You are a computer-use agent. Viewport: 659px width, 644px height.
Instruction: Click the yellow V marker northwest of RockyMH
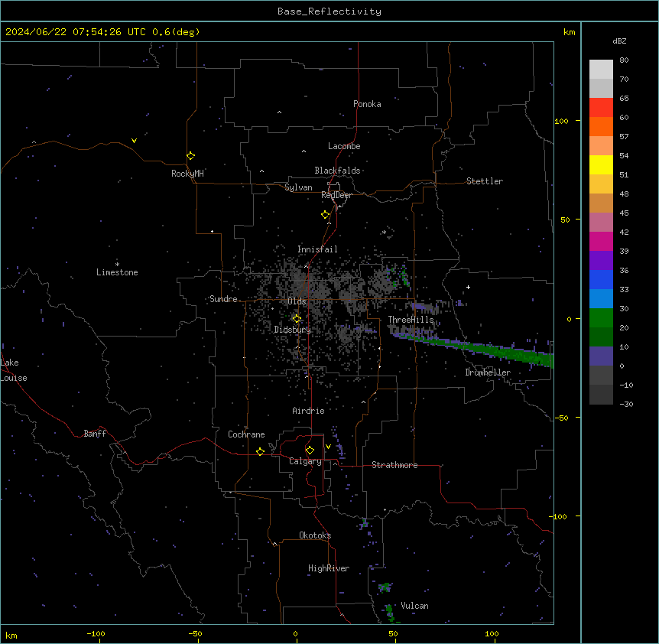(134, 141)
